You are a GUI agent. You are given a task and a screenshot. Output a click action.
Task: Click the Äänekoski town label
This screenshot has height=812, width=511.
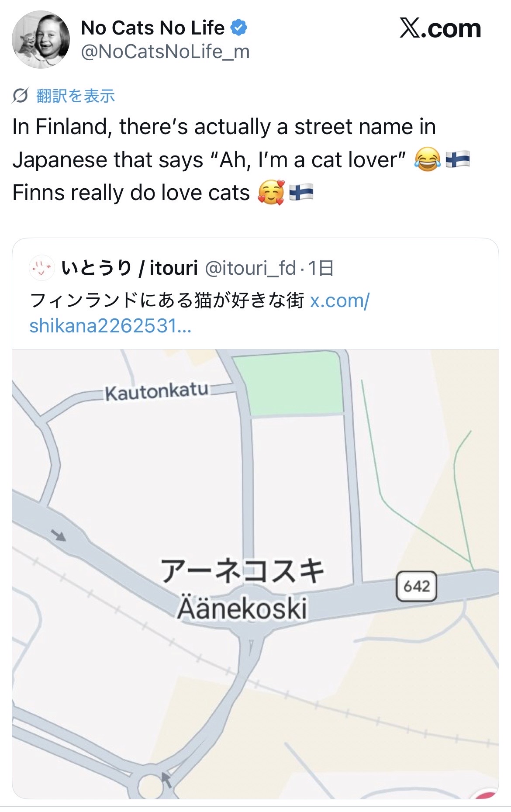[242, 608]
